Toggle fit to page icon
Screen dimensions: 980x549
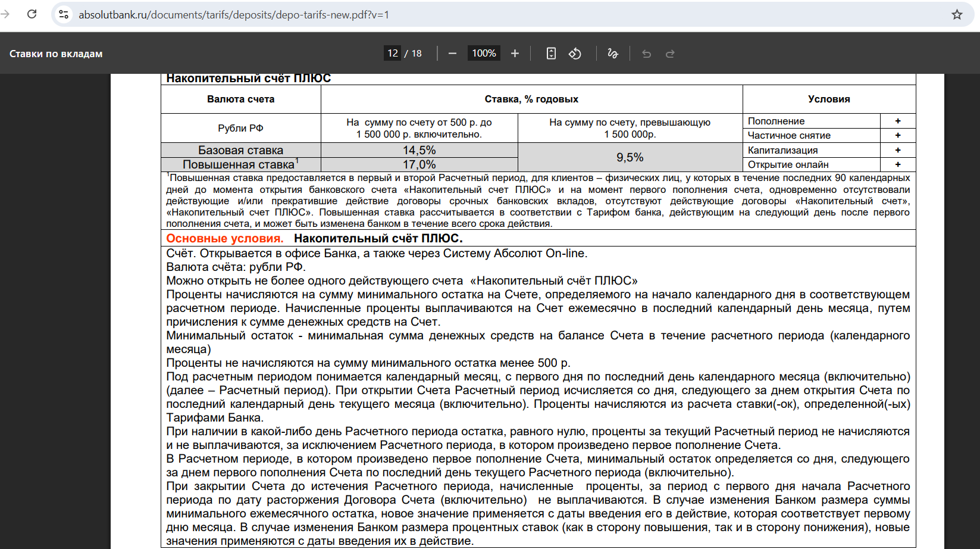[551, 54]
